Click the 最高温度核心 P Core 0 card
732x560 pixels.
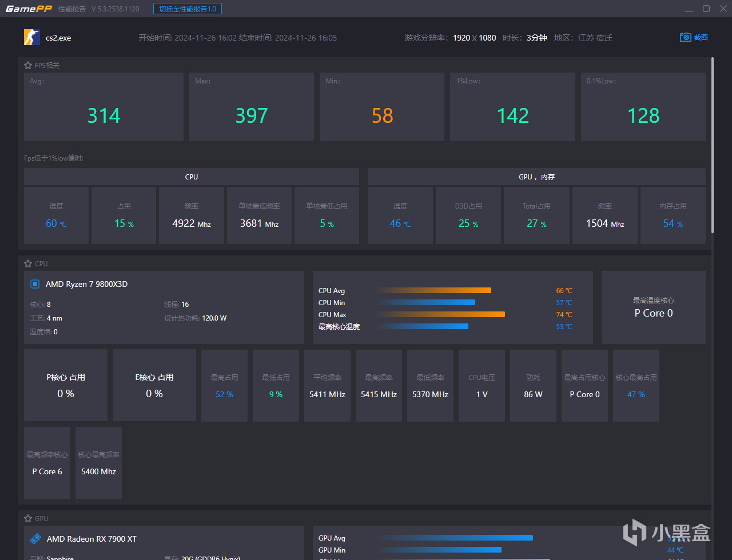click(654, 307)
